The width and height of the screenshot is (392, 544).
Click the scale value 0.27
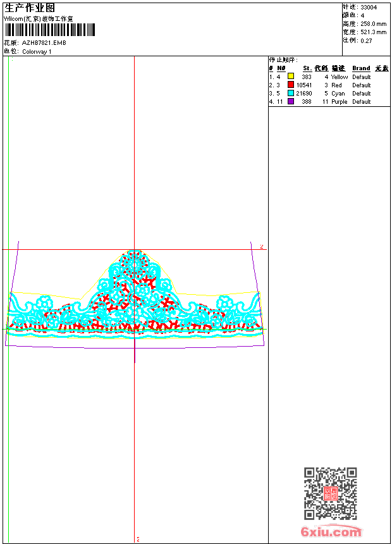point(366,40)
